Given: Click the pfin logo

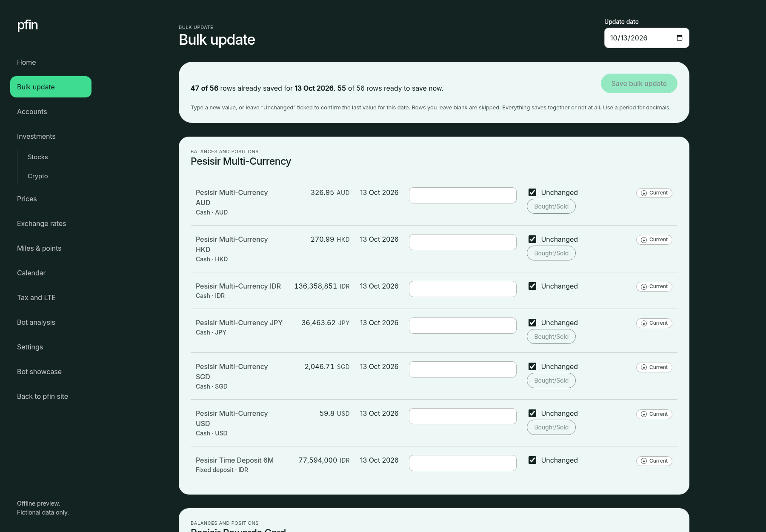Looking at the screenshot, I should 28,25.
